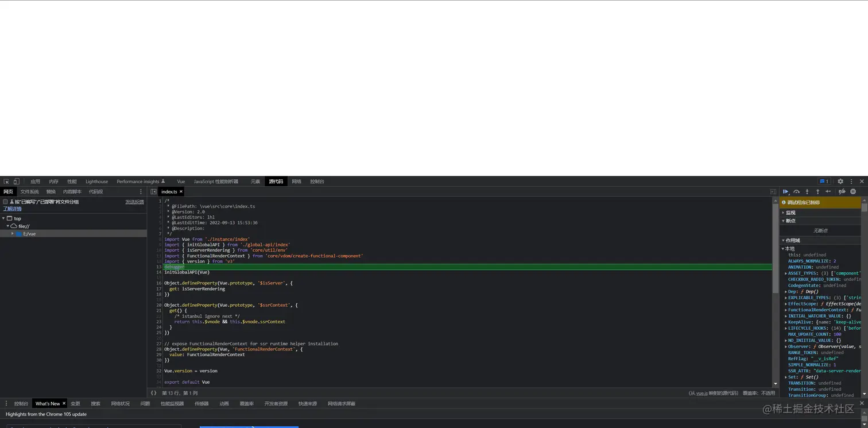Viewport: 868px width, 428px height.
Task: Click the 了解详情 (Learn more) link
Action: coord(12,209)
